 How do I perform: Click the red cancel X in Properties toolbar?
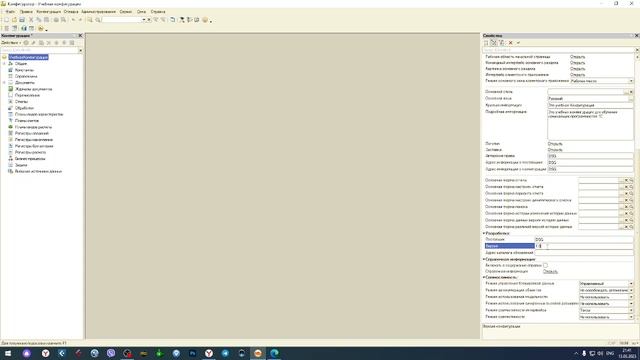(511, 42)
